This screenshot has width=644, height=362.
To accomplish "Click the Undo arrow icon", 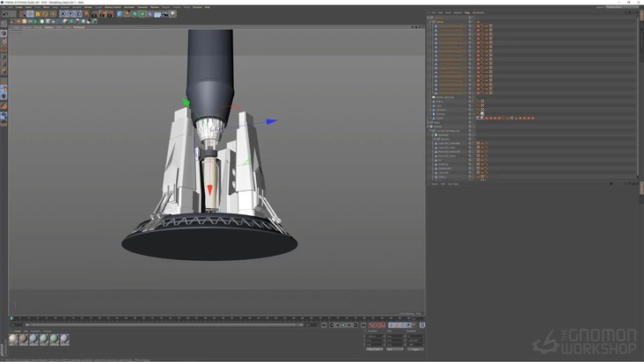I will coord(6,14).
